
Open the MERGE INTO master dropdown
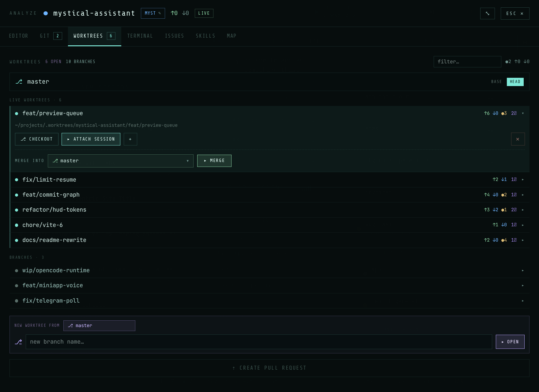tap(121, 161)
